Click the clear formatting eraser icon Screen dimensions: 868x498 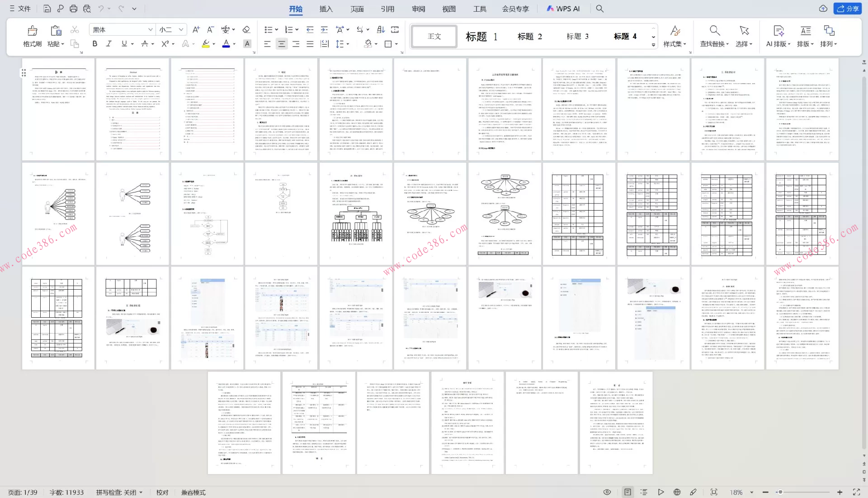[246, 30]
